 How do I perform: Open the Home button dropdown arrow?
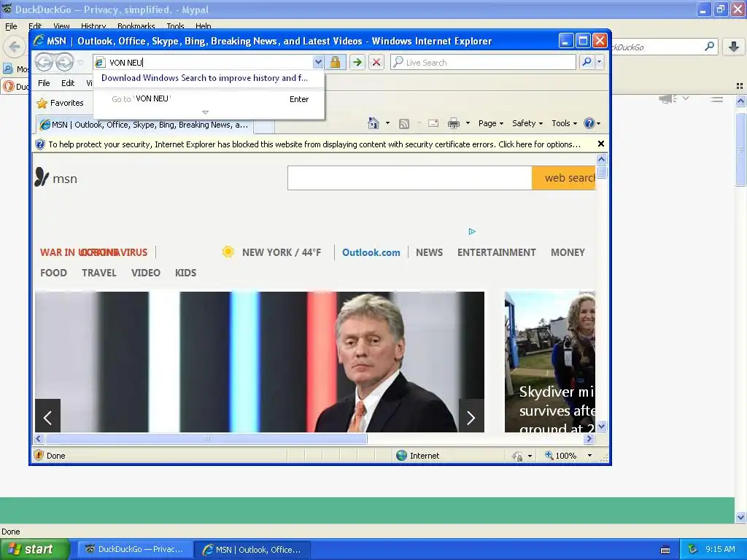click(x=387, y=123)
